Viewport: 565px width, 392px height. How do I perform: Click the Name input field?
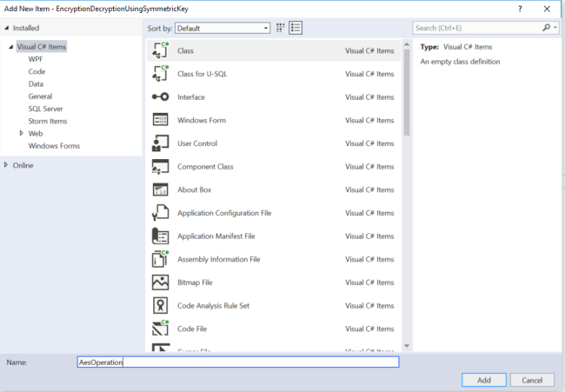point(238,362)
